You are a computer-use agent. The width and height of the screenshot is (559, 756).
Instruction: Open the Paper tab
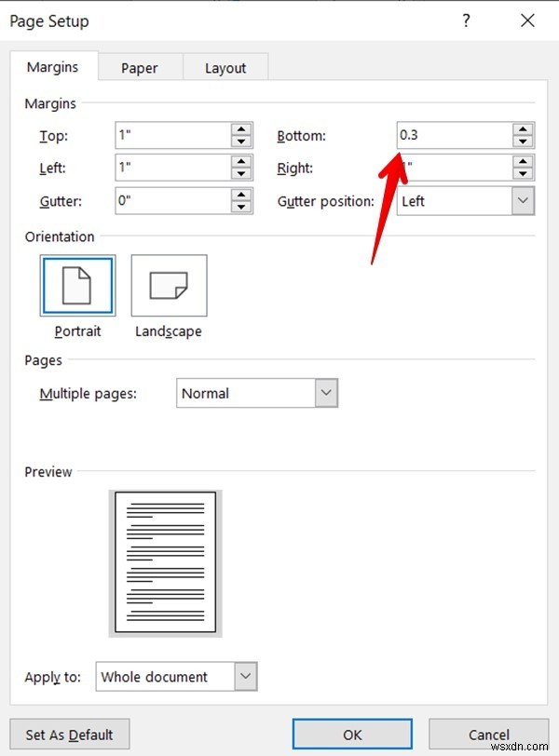click(x=140, y=68)
